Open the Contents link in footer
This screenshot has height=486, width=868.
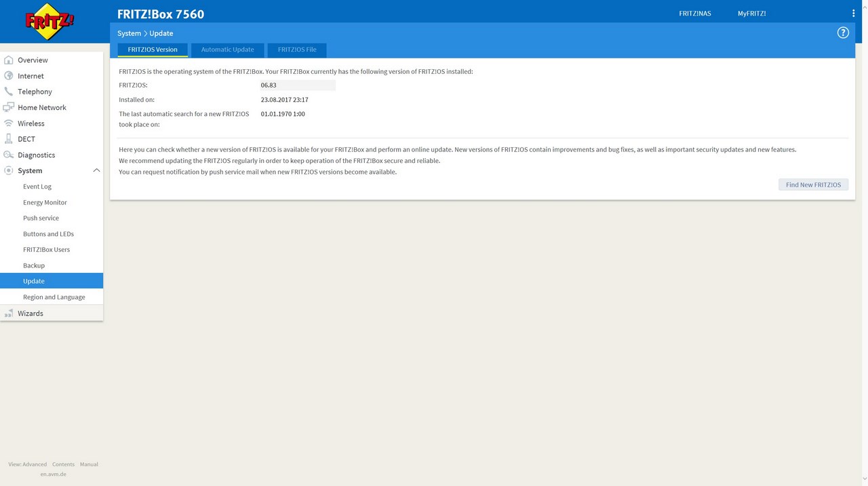(x=63, y=464)
